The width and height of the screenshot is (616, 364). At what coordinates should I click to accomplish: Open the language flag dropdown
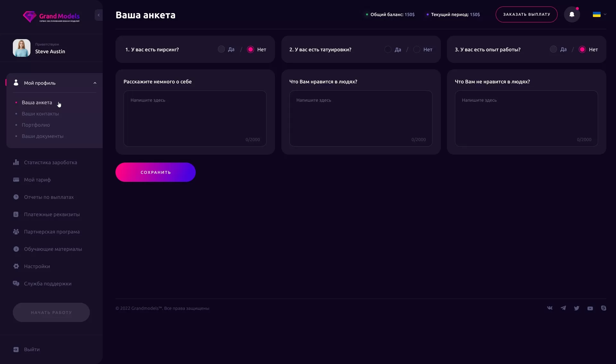tap(599, 14)
